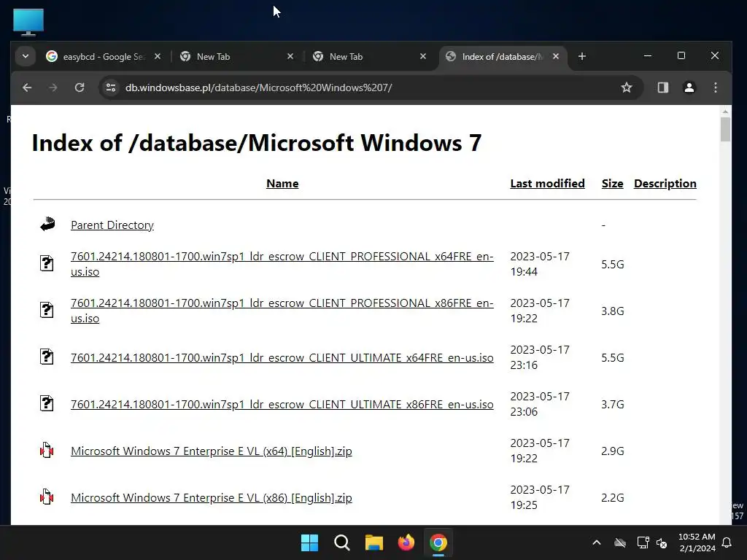Open File Explorer from the taskbar
The image size is (747, 560).
point(374,542)
